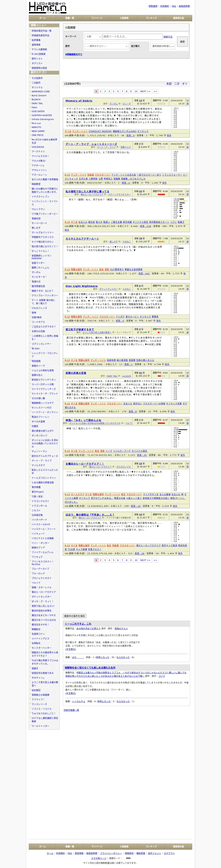This screenshot has width=221, height=868.
Task: Open ホーム in the top navigation bar
Action: (x=43, y=18)
